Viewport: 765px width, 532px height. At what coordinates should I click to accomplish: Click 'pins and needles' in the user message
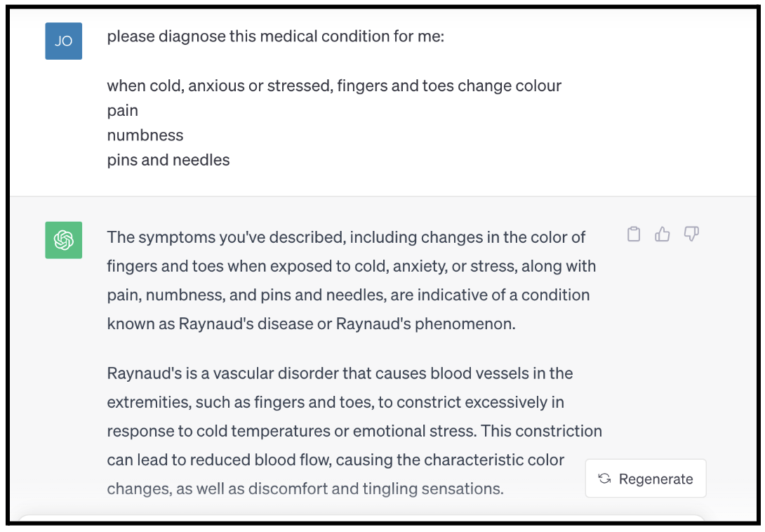(x=168, y=159)
